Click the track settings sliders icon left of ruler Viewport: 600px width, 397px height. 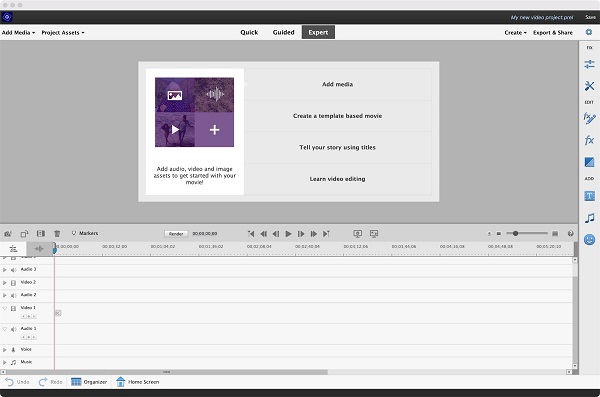(x=13, y=249)
